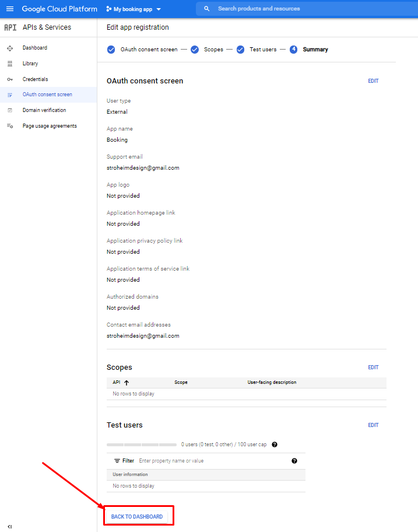Click the App name value Booking
Image resolution: width=418 pixels, height=532 pixels.
coord(117,140)
